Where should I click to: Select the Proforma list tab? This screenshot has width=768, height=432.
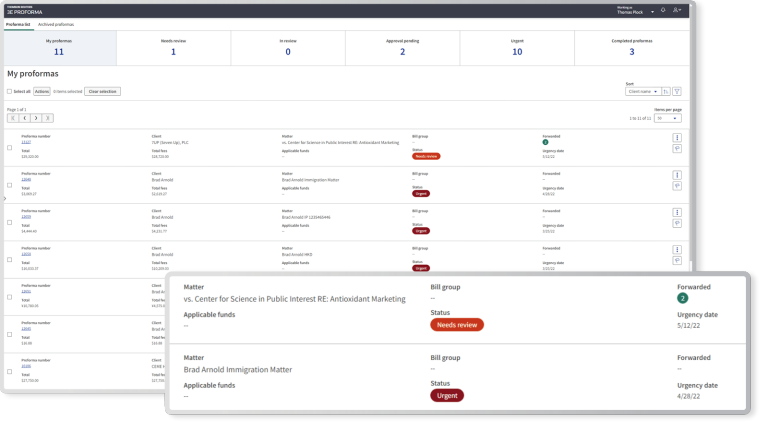point(19,23)
